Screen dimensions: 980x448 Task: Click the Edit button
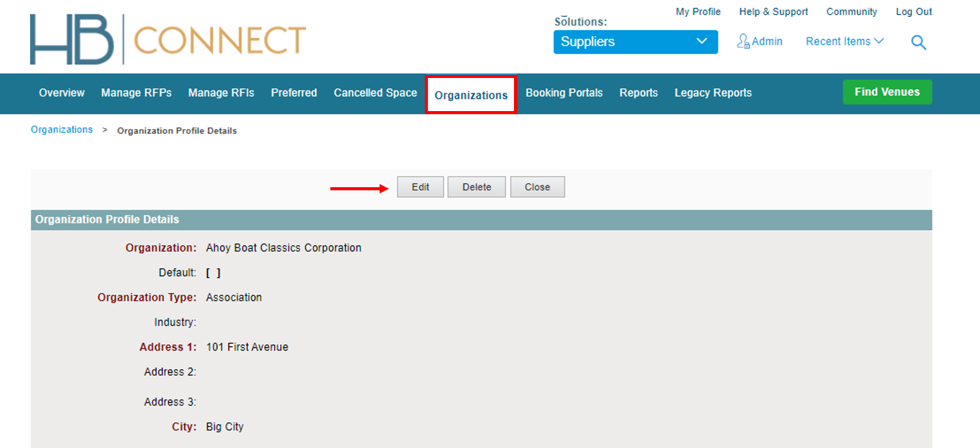(420, 187)
